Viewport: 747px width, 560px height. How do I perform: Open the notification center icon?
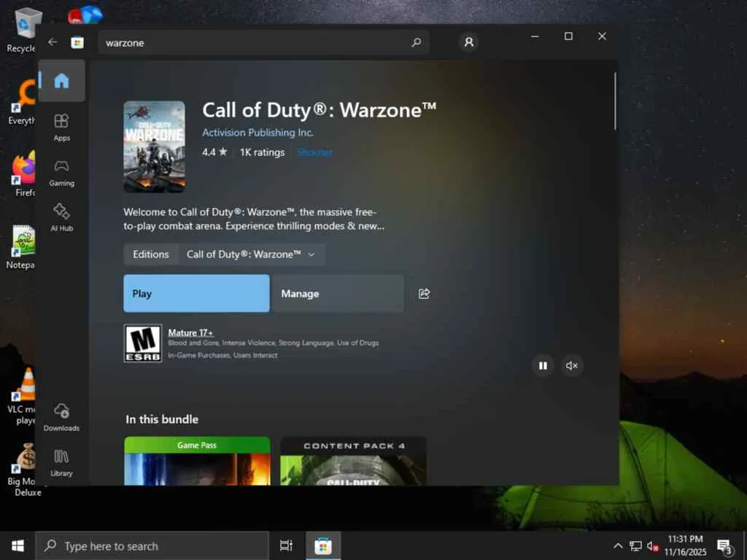(724, 545)
